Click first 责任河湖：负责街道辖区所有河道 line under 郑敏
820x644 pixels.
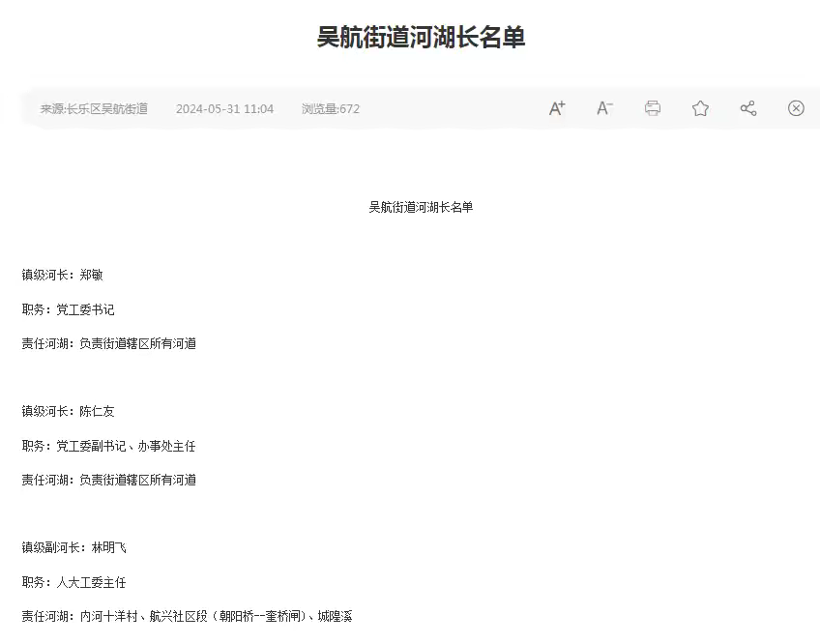click(109, 344)
